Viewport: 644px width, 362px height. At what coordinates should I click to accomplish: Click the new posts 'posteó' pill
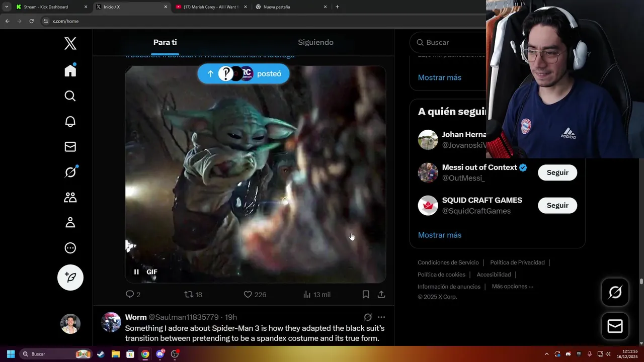click(x=244, y=74)
